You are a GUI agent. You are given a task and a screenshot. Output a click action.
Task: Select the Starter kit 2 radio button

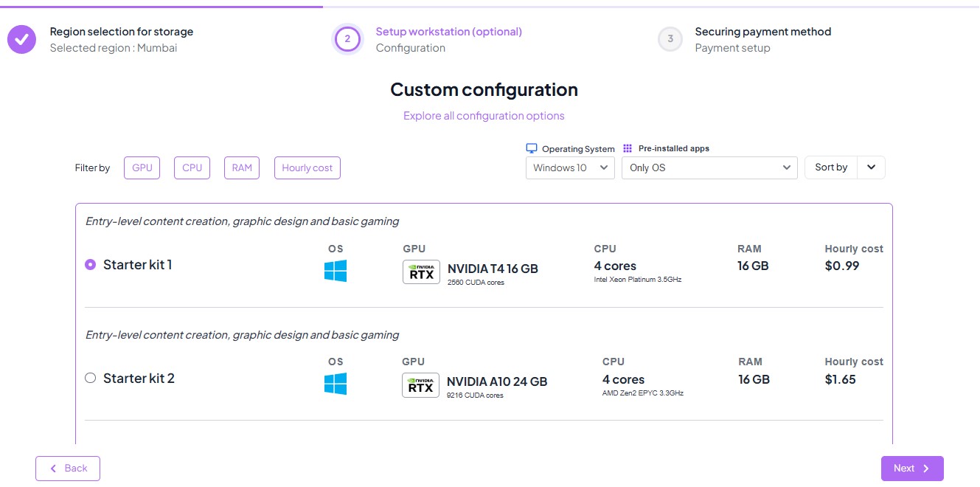coord(90,377)
